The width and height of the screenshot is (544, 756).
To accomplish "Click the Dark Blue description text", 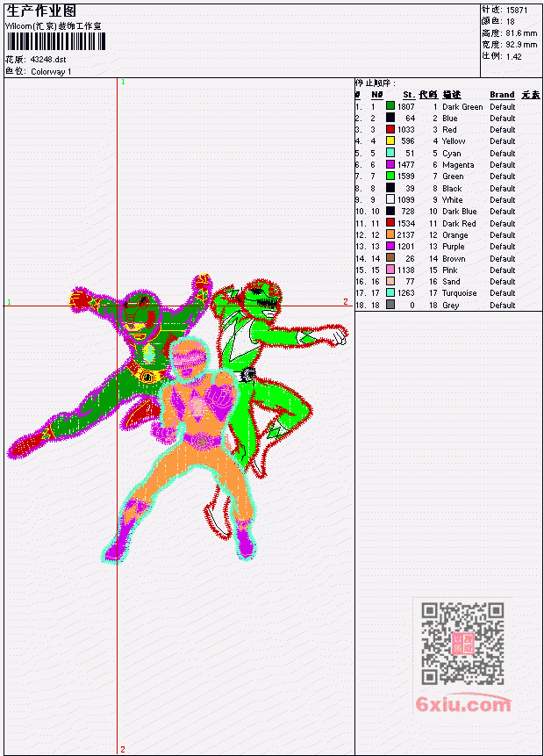I will coord(460,212).
